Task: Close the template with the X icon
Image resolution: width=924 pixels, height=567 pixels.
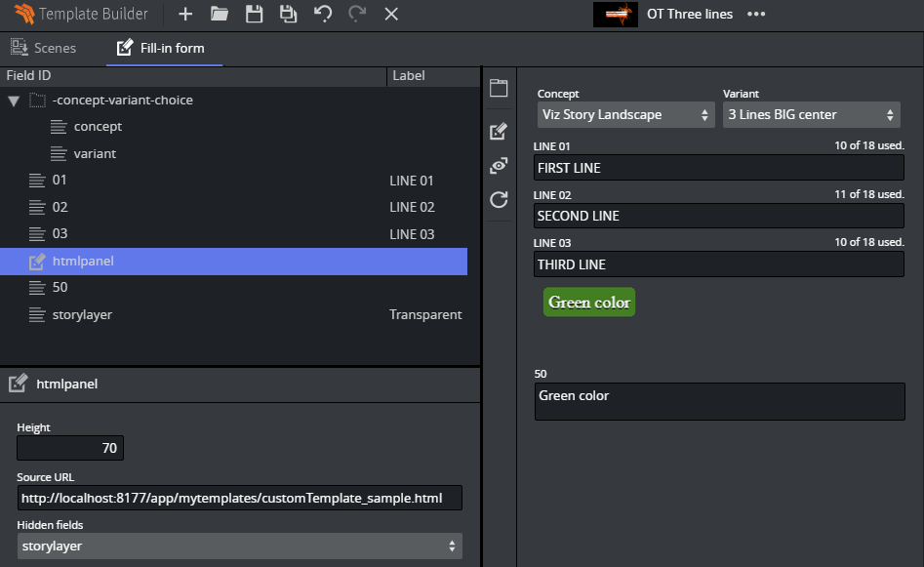Action: [391, 14]
